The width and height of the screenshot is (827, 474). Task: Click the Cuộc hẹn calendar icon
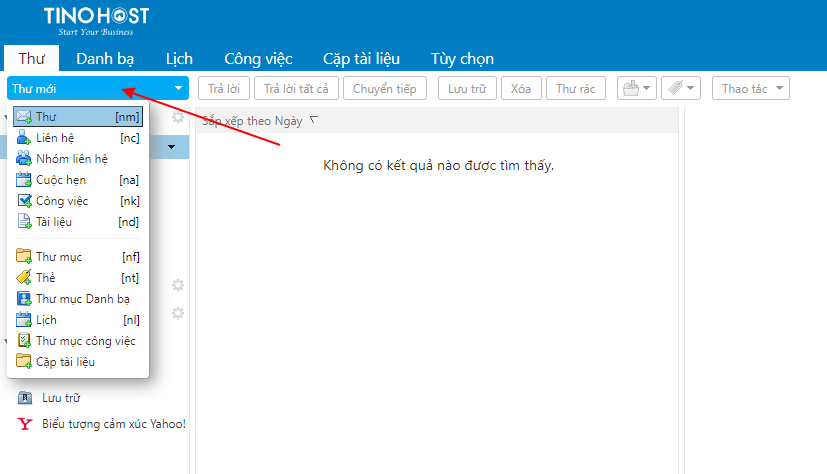[24, 180]
